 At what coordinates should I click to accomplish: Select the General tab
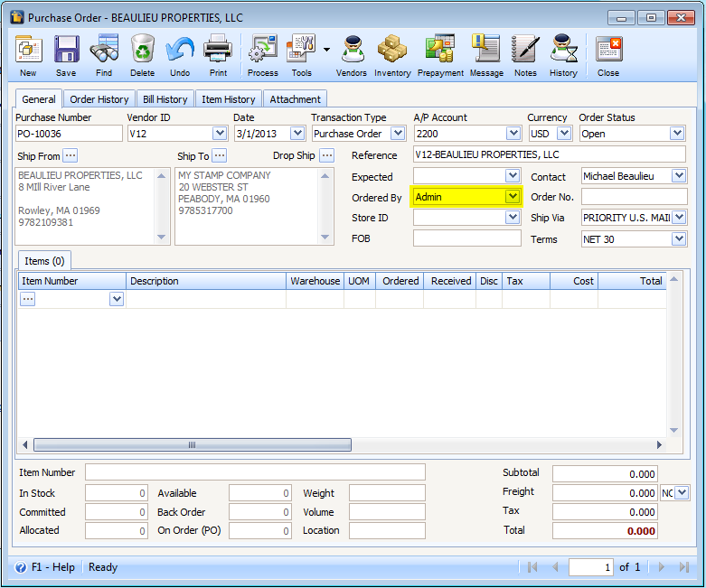point(39,99)
